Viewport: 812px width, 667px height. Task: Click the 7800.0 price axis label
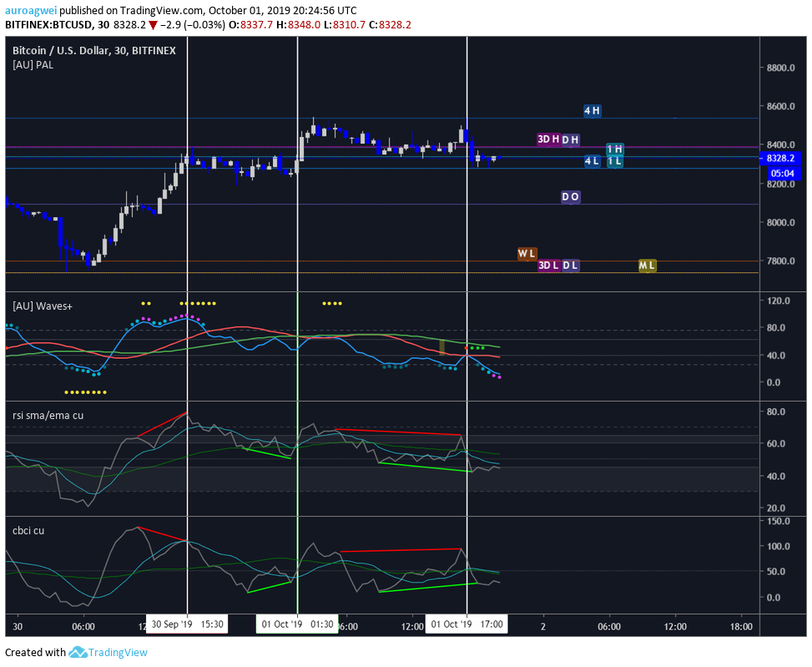[x=781, y=261]
